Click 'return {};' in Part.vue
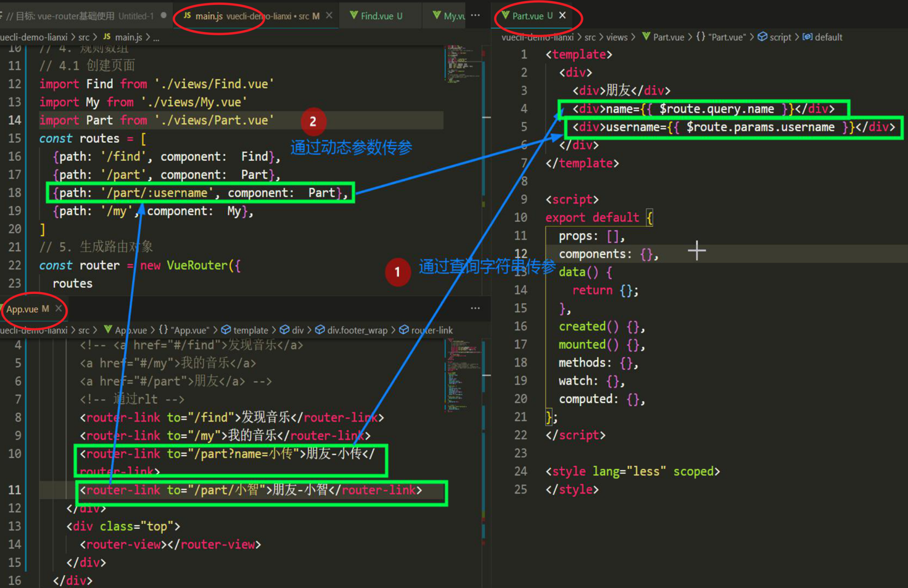The height and width of the screenshot is (588, 908). [605, 290]
